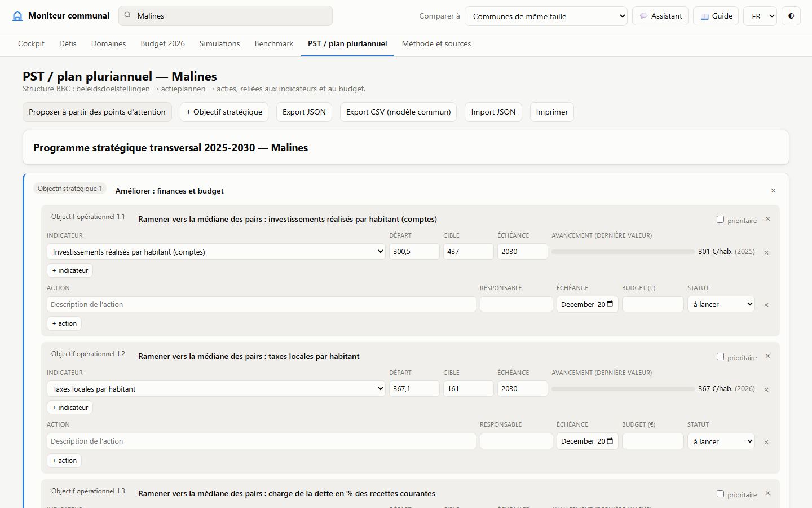Screen dimensions: 812x508
Task: Click the Imprimer button
Action: 551,112
